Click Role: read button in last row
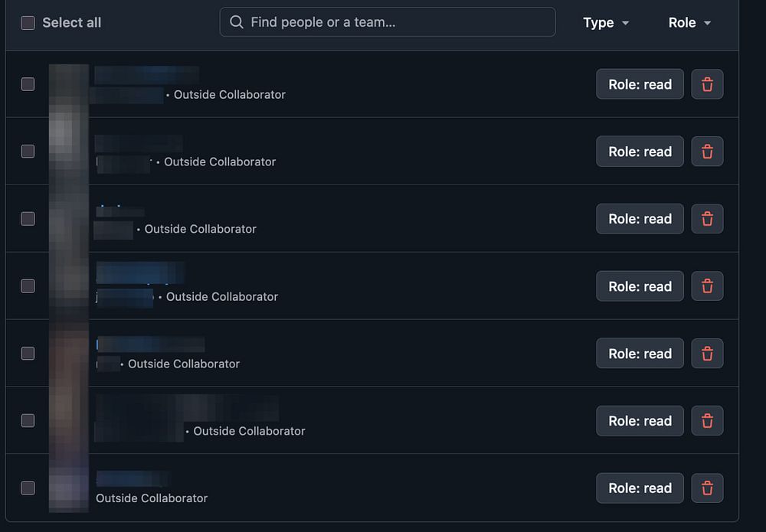Image resolution: width=766 pixels, height=532 pixels. [x=640, y=488]
